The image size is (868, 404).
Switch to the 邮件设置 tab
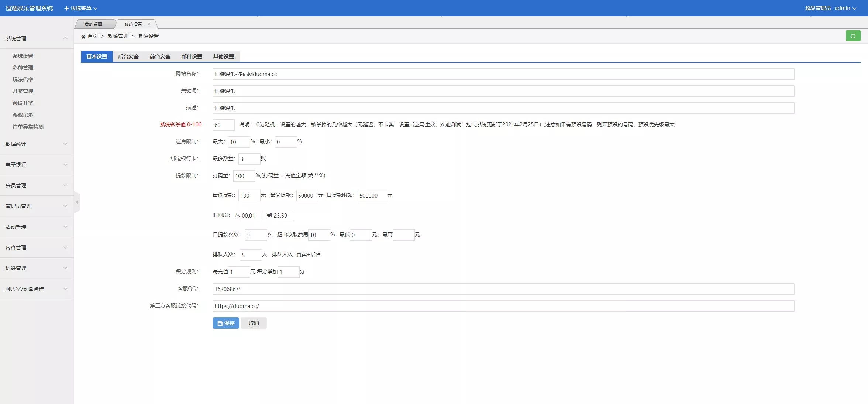pos(191,57)
